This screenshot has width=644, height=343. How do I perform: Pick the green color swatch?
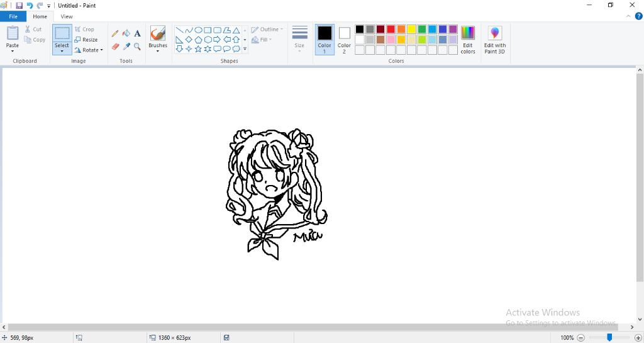coord(422,29)
